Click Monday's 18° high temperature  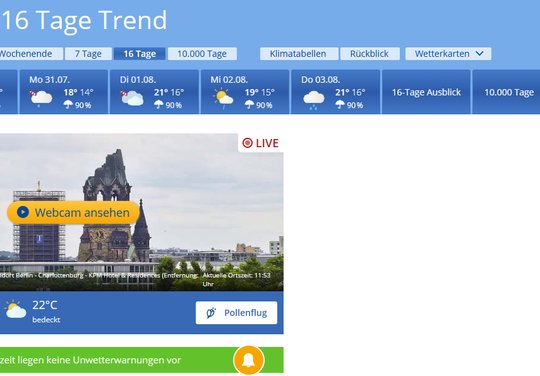pyautogui.click(x=70, y=92)
